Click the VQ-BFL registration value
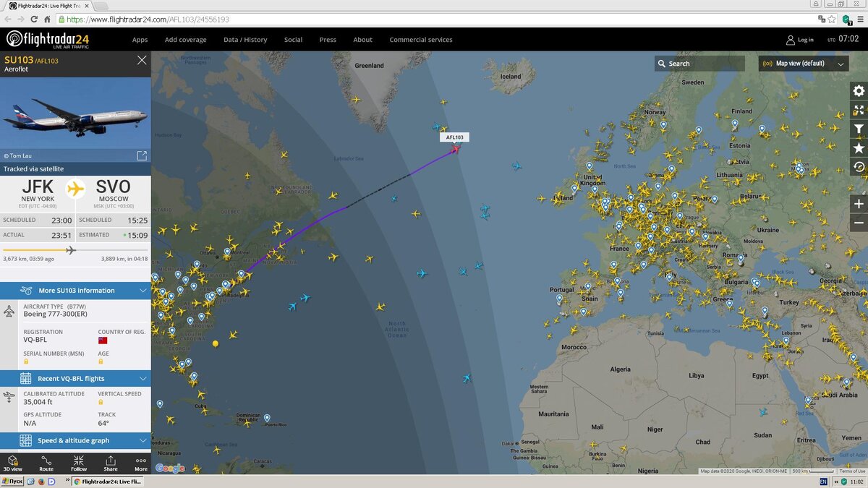 (35, 339)
